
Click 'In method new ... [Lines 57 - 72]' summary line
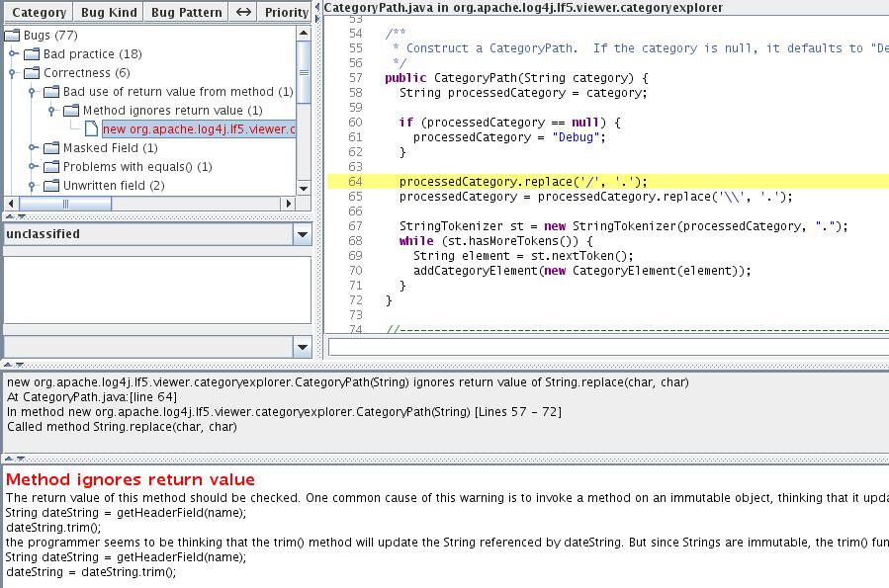point(284,412)
